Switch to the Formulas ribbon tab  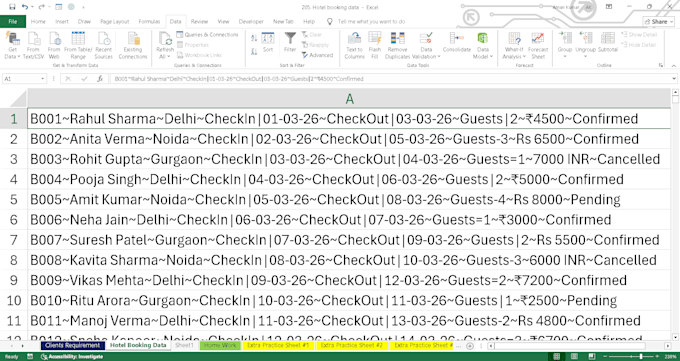point(149,21)
